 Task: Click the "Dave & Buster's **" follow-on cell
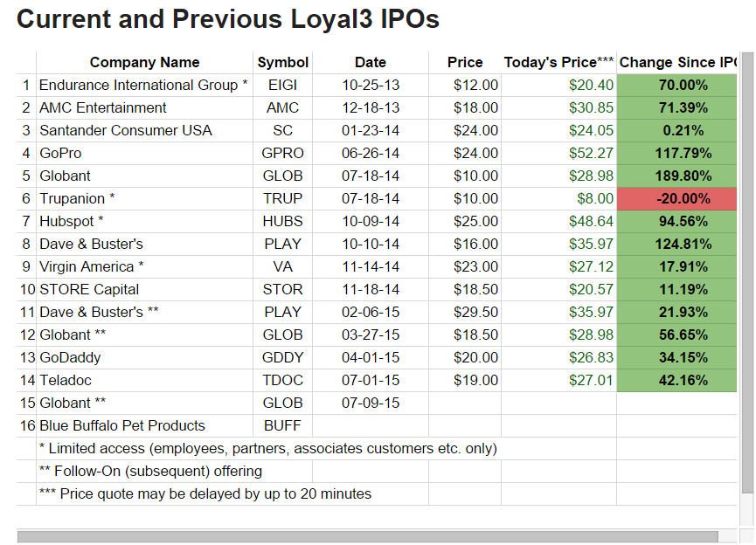(144, 313)
